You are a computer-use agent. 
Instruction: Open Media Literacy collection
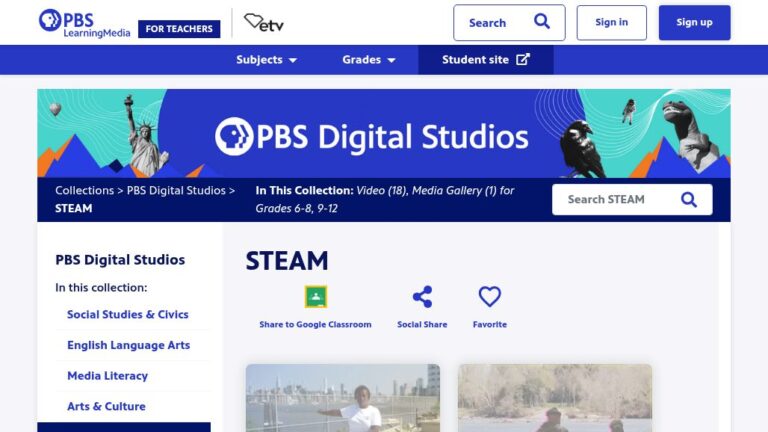point(107,376)
